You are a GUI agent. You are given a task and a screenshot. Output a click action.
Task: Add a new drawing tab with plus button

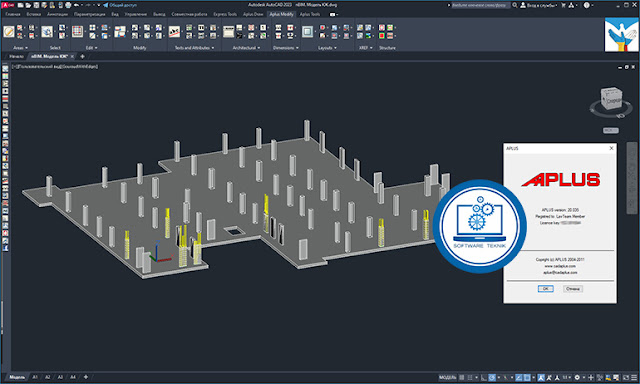tap(82, 56)
